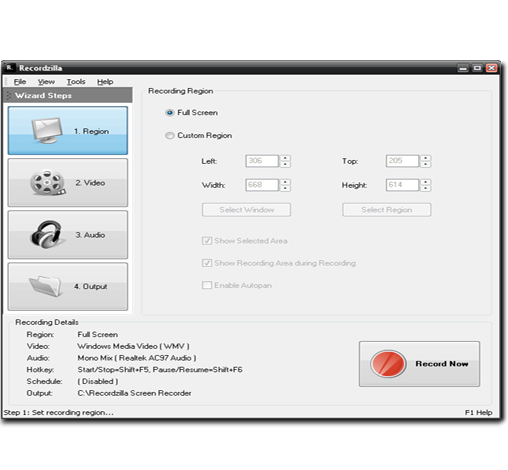Click the film reel icon for Video

pos(48,182)
